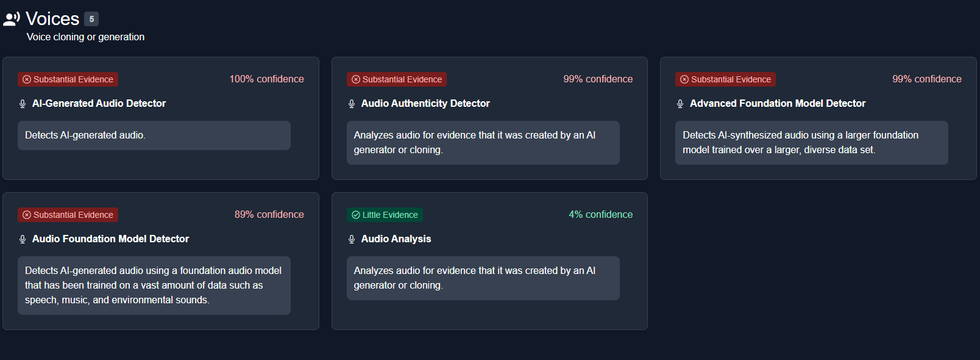The image size is (980, 360).
Task: Select the 4% confidence label
Action: [600, 215]
